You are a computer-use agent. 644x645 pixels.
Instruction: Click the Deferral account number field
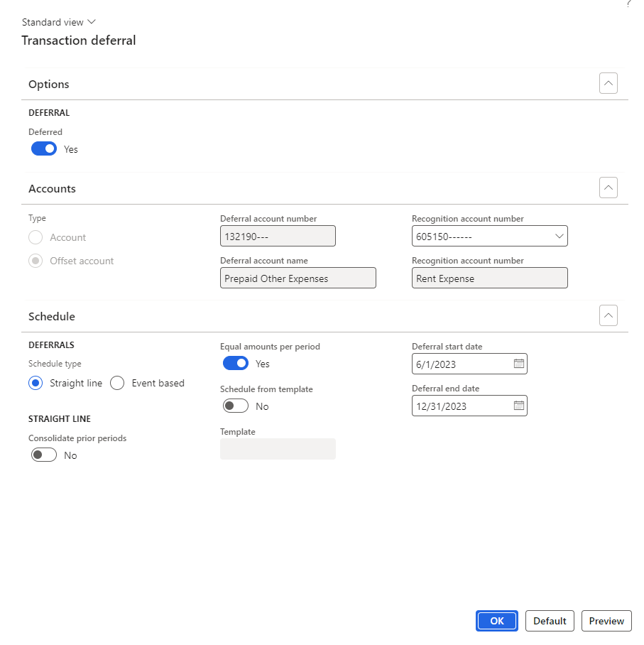click(277, 237)
